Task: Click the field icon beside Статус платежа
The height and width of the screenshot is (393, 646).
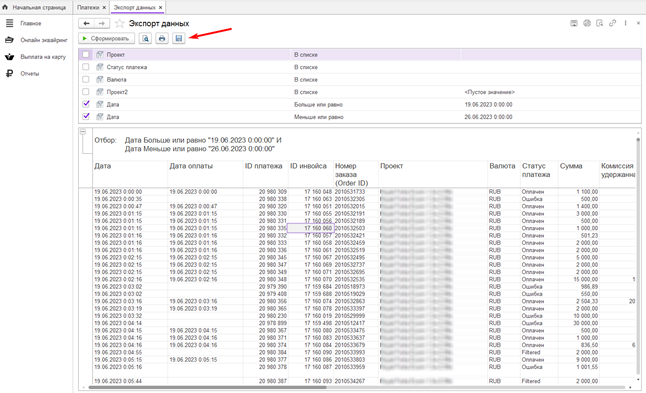Action: point(100,67)
